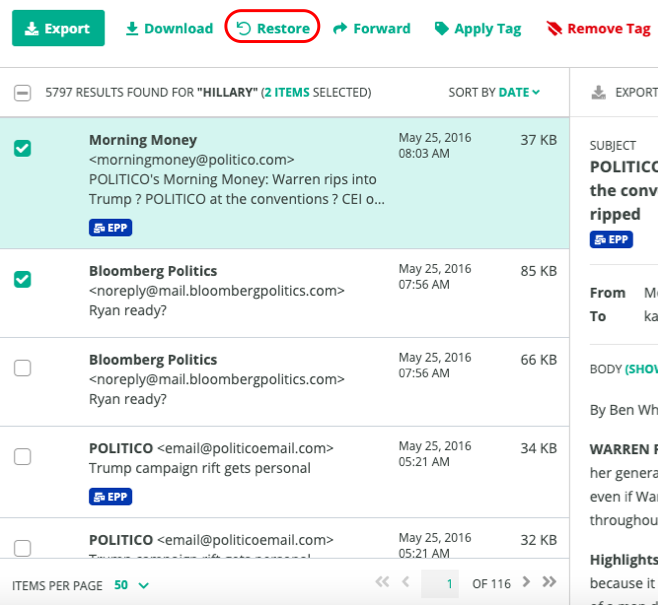
Task: Check the POLITICO 34 KB email checkbox
Action: [22, 456]
